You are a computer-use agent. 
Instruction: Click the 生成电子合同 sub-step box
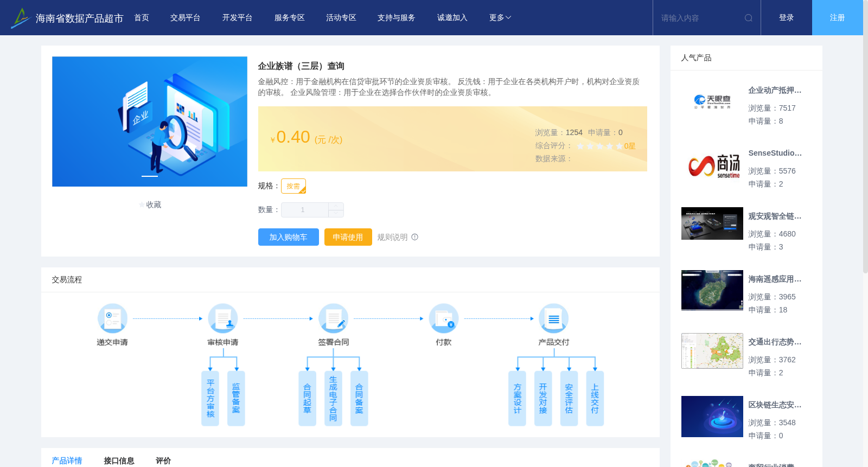point(333,399)
